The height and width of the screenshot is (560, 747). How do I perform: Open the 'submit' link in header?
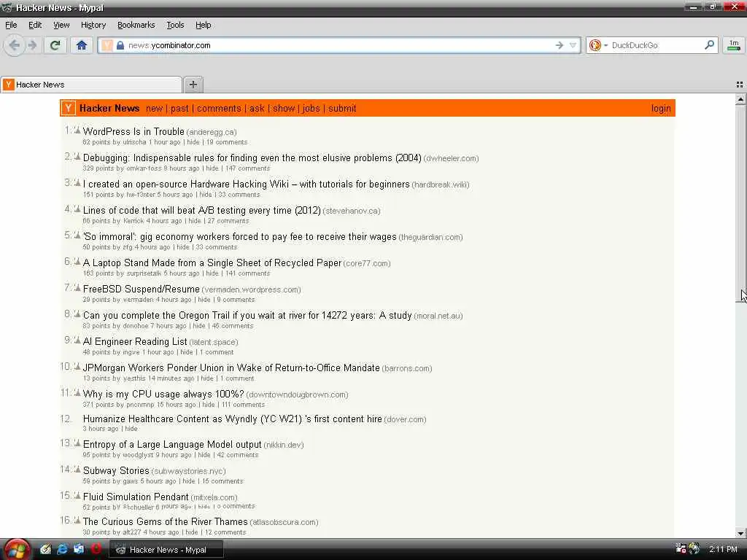[342, 108]
